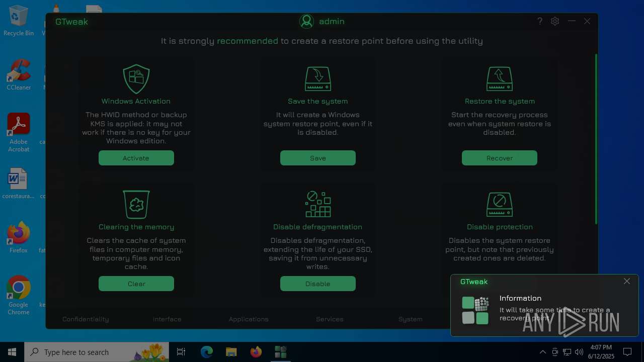
Task: Click the GTweak title text
Action: pyautogui.click(x=72, y=22)
